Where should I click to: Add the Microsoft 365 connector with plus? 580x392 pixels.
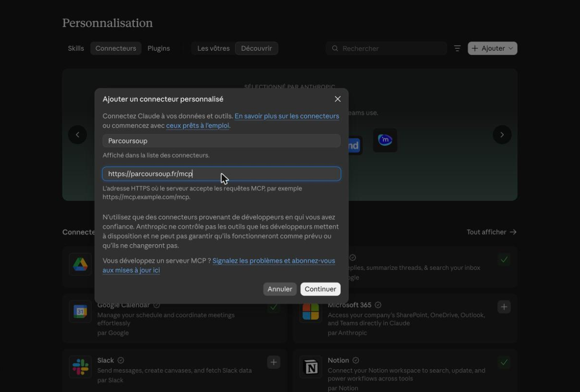point(504,307)
